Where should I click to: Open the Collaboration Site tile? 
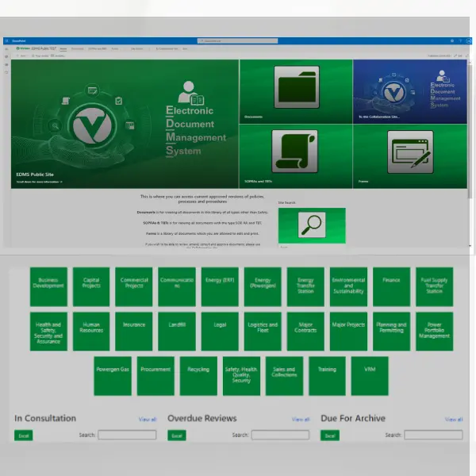click(409, 91)
